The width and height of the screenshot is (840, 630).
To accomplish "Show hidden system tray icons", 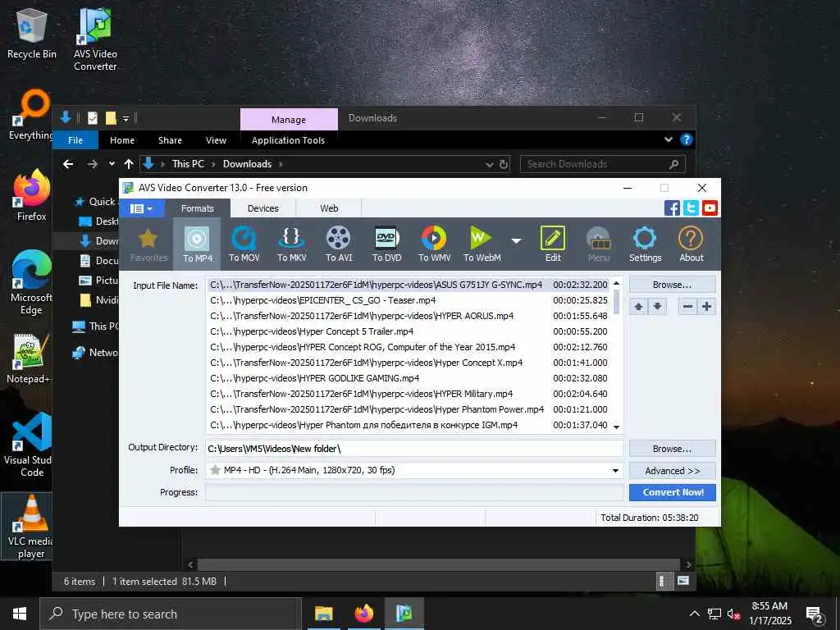I will click(694, 614).
